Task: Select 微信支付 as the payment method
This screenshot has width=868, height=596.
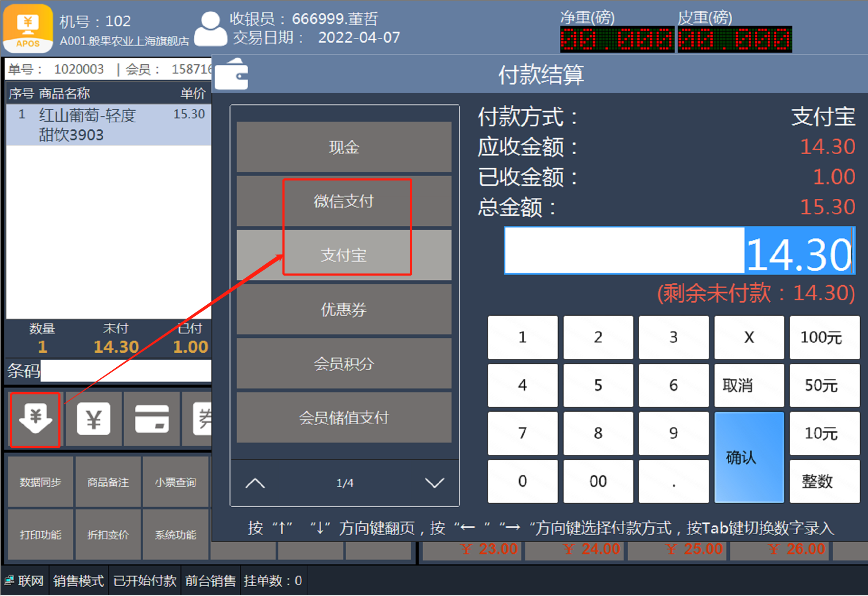Action: click(x=344, y=201)
